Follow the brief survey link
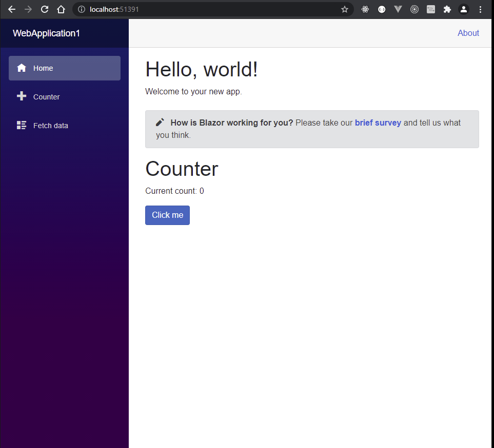Viewport: 494px width, 448px height. (x=378, y=123)
